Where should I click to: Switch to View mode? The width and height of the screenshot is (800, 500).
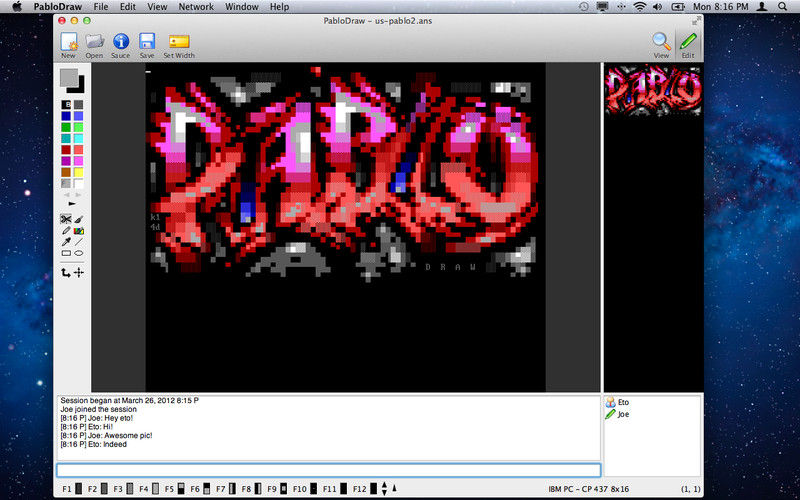661,42
